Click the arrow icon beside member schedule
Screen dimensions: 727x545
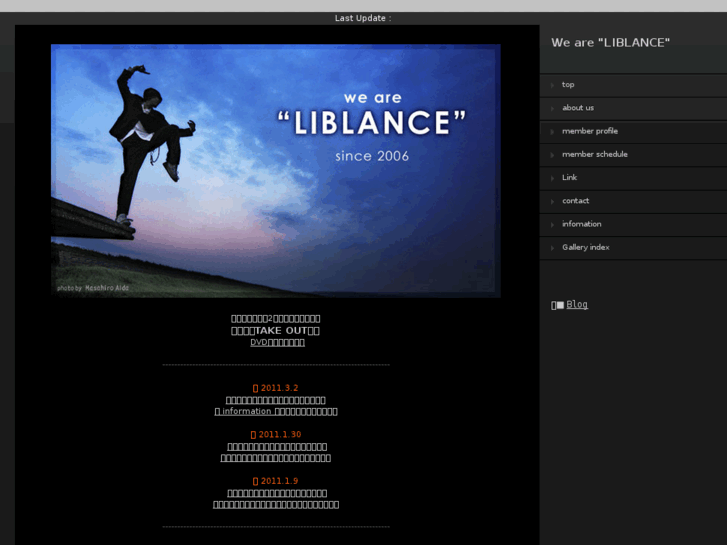point(552,155)
